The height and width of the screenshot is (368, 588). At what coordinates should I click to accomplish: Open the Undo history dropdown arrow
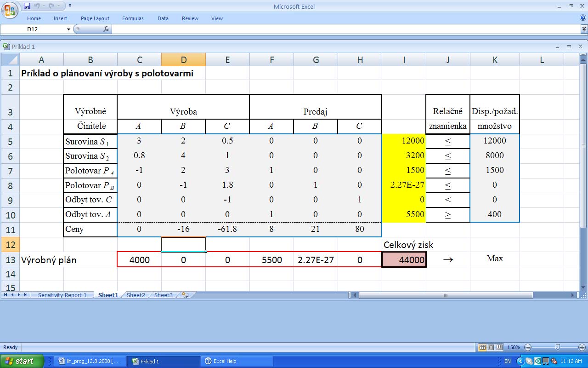tap(45, 6)
